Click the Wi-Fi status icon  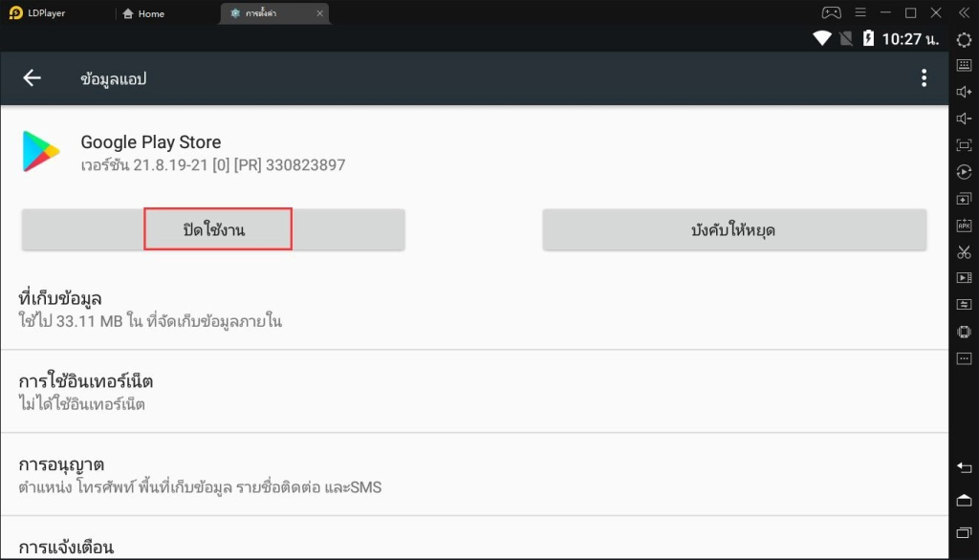pyautogui.click(x=822, y=39)
